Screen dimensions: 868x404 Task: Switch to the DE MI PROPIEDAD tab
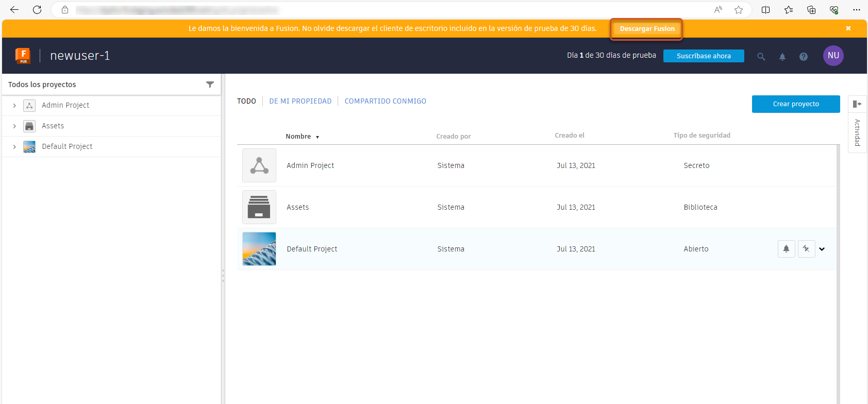click(x=301, y=101)
